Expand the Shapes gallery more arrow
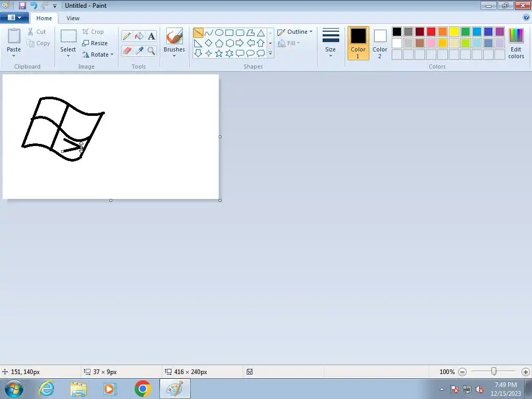This screenshot has height=399, width=532. point(270,54)
